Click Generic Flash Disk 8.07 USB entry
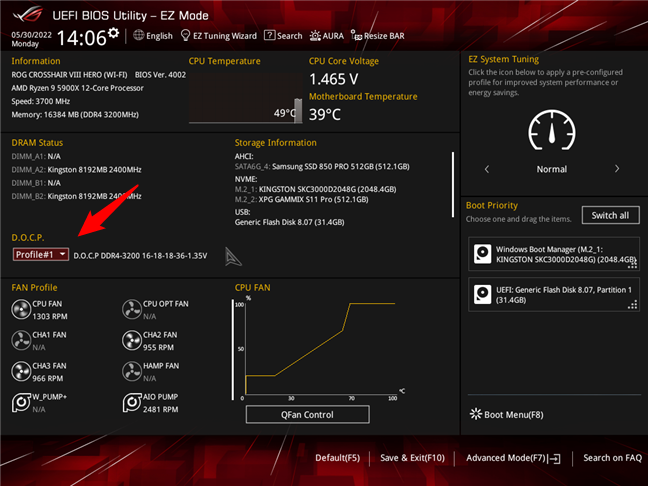 point(289,222)
